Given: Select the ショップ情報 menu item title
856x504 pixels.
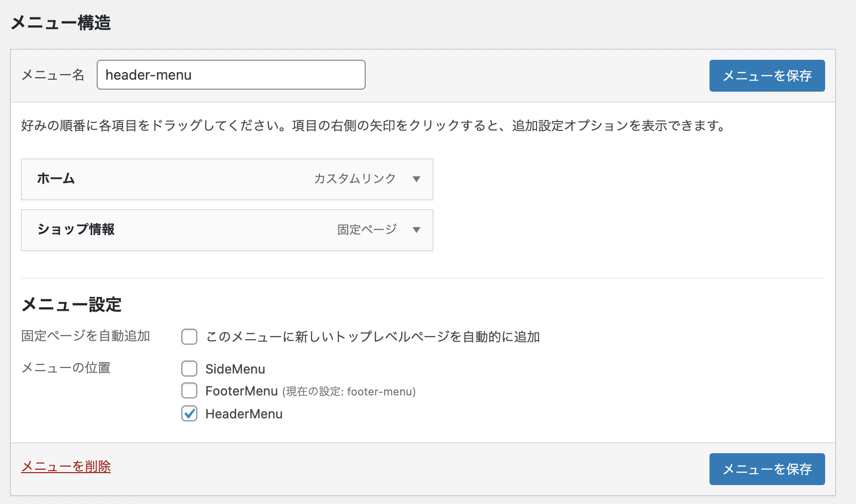Looking at the screenshot, I should point(76,229).
